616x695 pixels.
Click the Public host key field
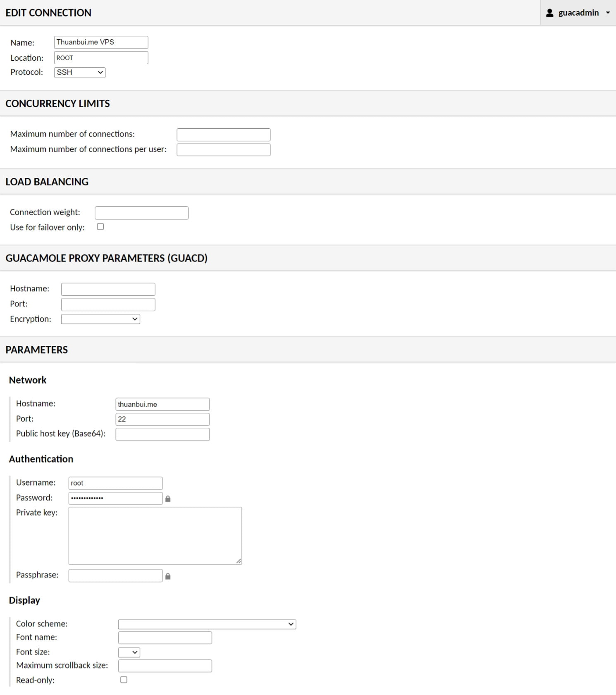pos(162,434)
